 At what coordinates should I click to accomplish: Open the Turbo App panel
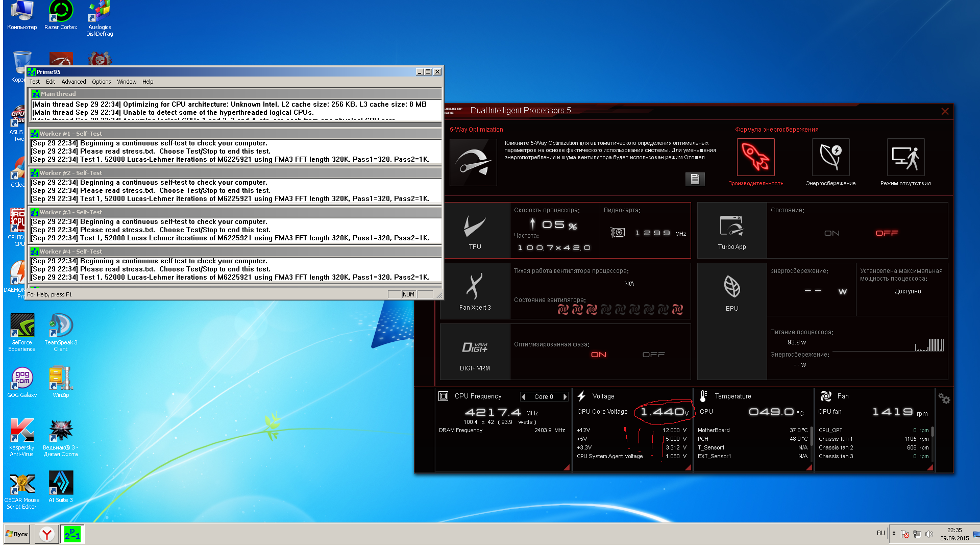731,231
